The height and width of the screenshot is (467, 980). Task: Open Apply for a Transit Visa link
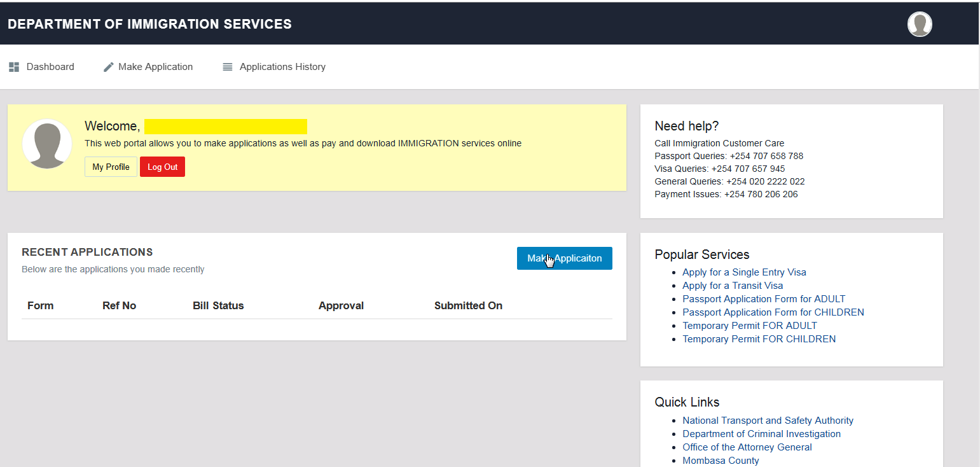[733, 286]
